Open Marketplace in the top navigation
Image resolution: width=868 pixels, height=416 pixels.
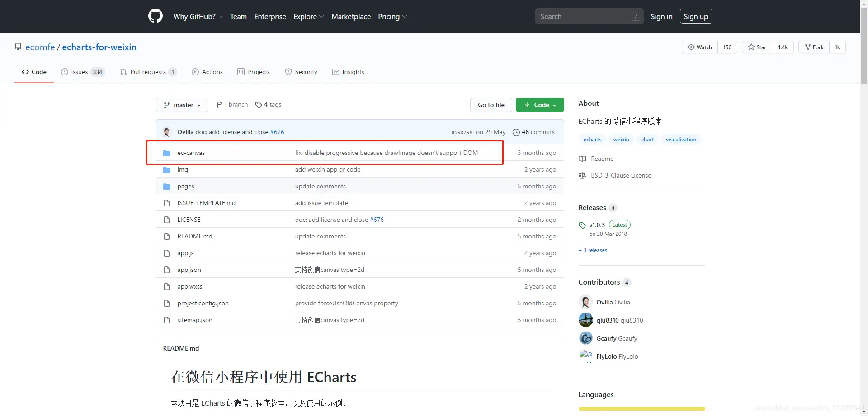click(x=351, y=17)
